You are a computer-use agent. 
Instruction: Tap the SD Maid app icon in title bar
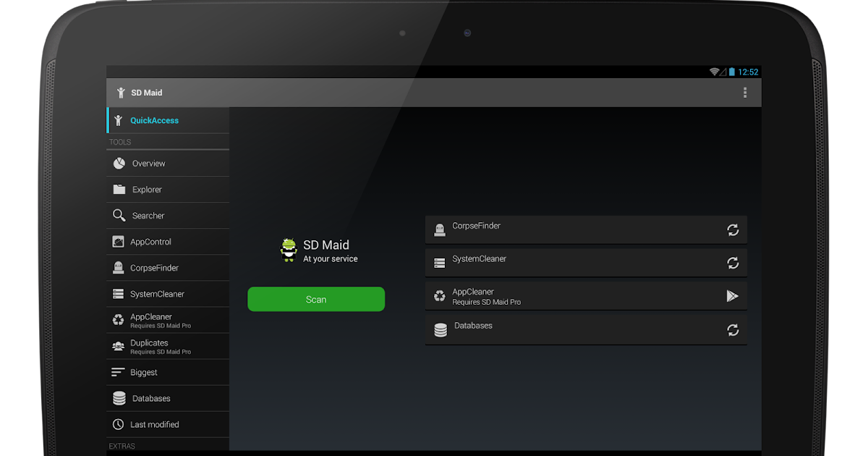tap(121, 93)
